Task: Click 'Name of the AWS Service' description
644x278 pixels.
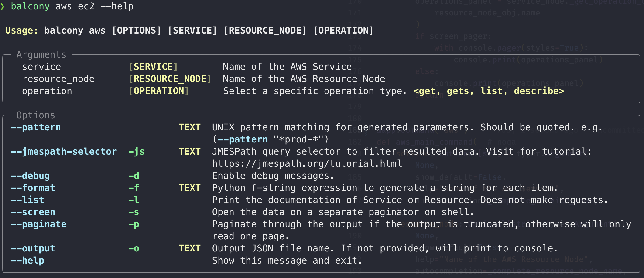Action: [x=287, y=67]
